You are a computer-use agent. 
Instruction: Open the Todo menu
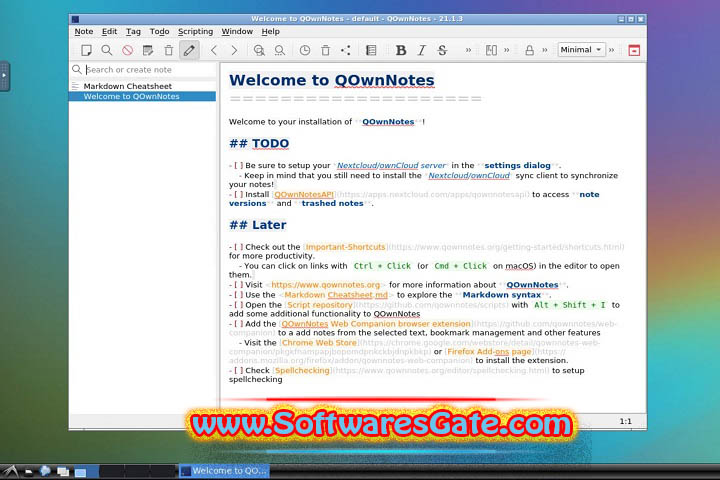coord(159,31)
